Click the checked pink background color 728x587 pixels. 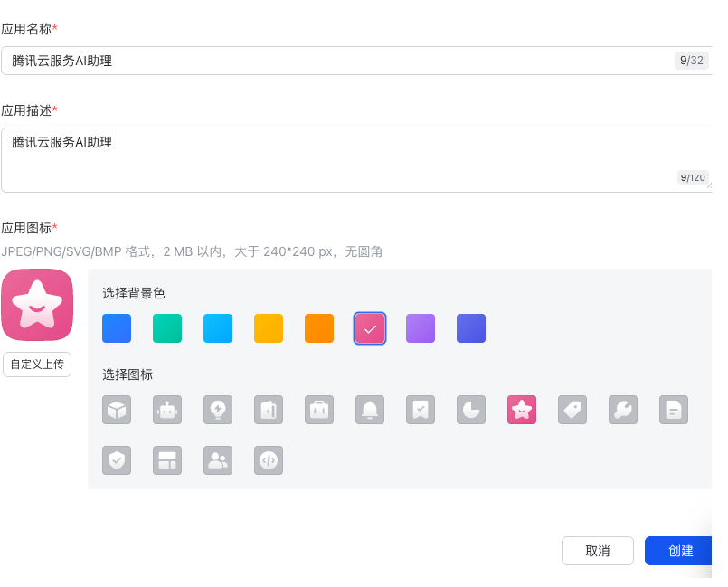[370, 328]
